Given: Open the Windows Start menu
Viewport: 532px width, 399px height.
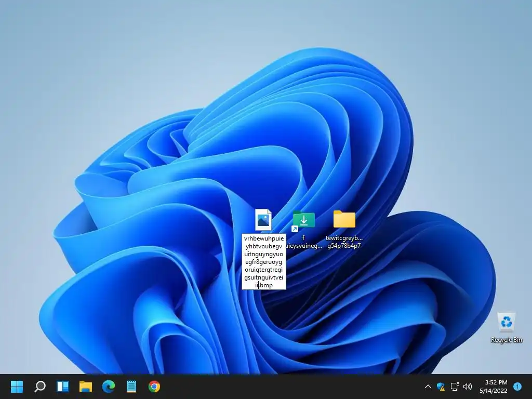Looking at the screenshot, I should click(x=17, y=387).
